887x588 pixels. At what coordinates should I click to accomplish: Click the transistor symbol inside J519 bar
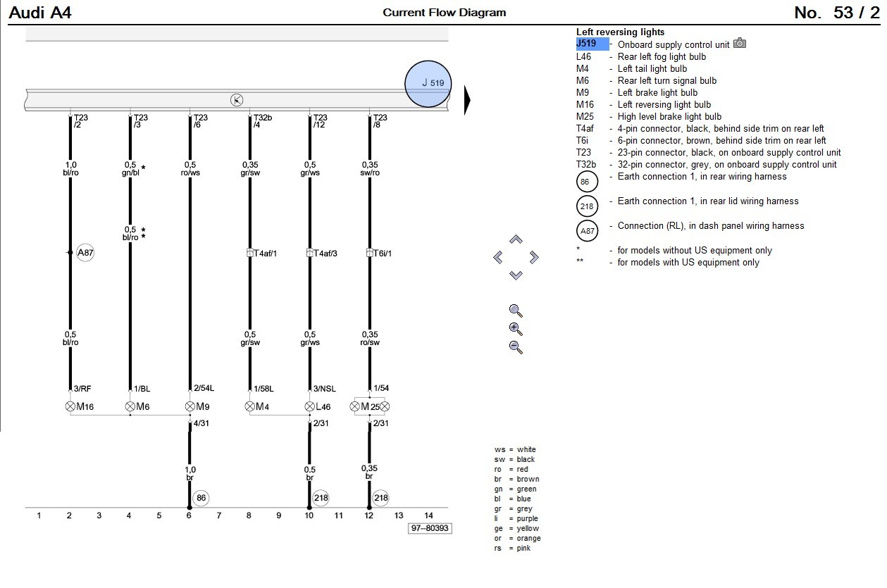[237, 100]
